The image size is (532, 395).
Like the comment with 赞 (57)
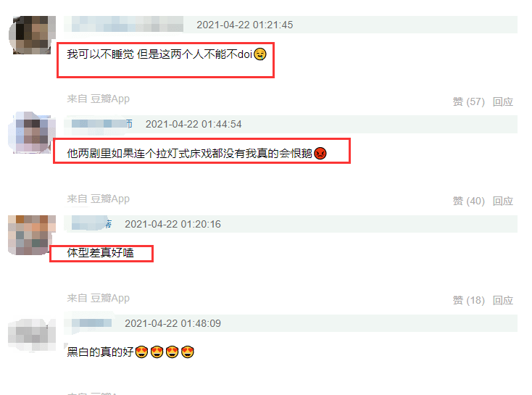(468, 101)
